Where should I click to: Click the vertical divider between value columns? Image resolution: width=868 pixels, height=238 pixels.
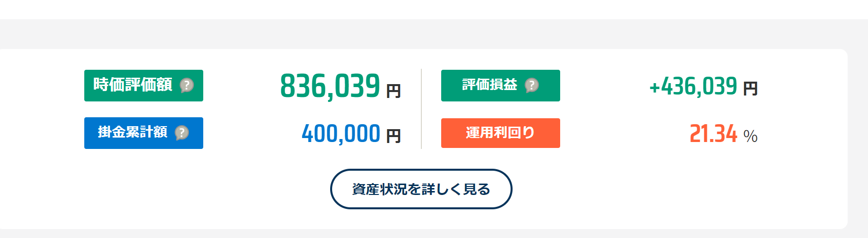tap(421, 109)
